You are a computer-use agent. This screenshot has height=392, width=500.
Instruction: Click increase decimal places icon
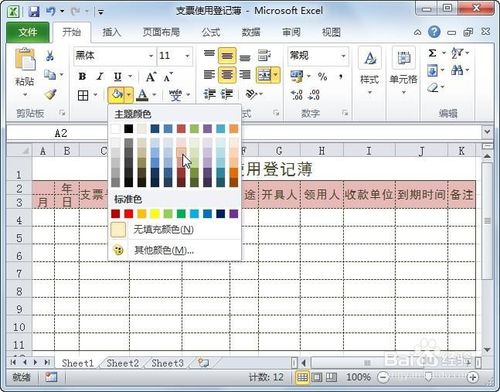tap(296, 95)
